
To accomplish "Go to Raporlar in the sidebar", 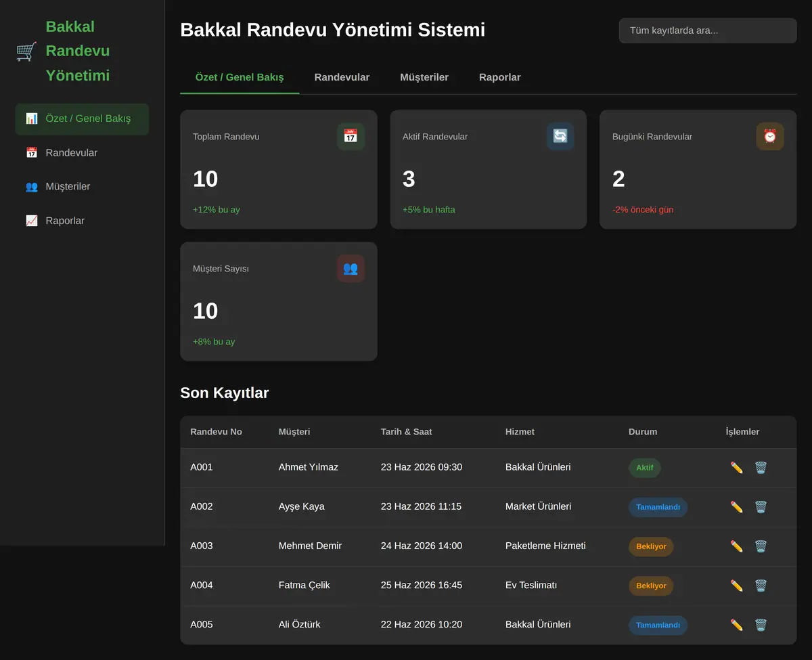I will 82,221.
